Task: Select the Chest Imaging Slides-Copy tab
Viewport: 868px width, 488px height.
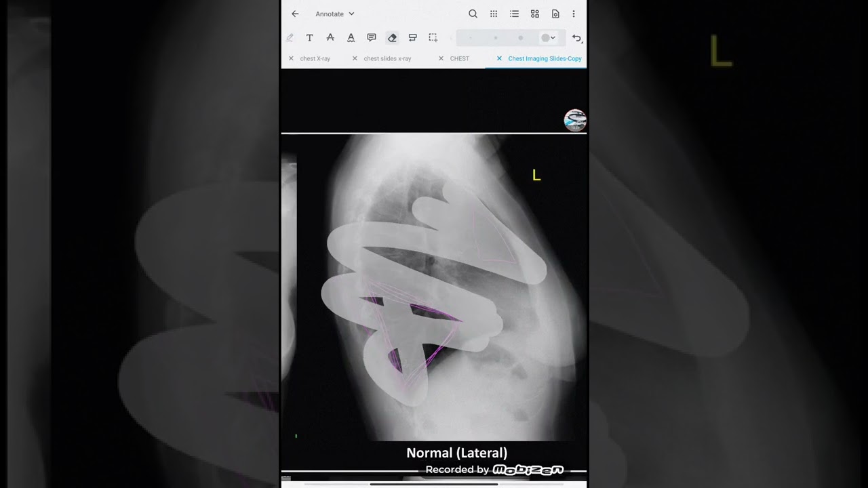Action: point(545,58)
